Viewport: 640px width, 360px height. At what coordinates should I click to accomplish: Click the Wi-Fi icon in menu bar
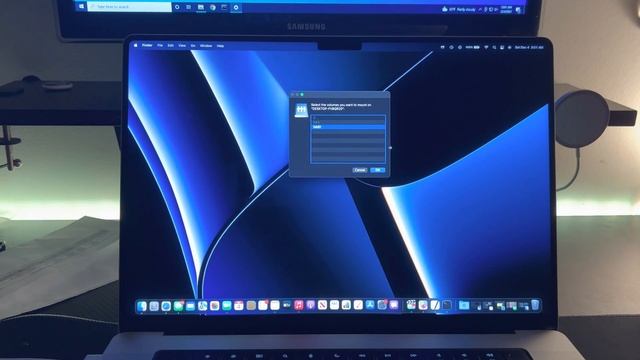pyautogui.click(x=486, y=47)
